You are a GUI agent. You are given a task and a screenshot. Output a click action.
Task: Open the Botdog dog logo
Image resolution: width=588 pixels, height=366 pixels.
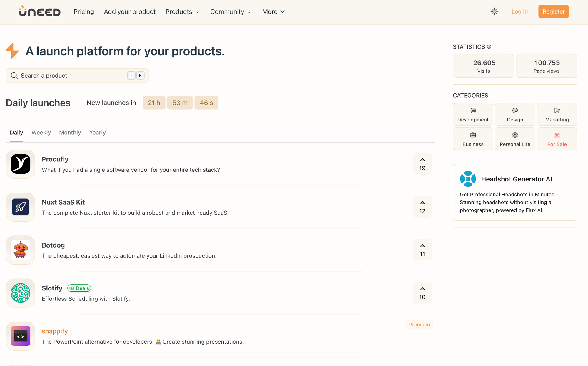20,250
